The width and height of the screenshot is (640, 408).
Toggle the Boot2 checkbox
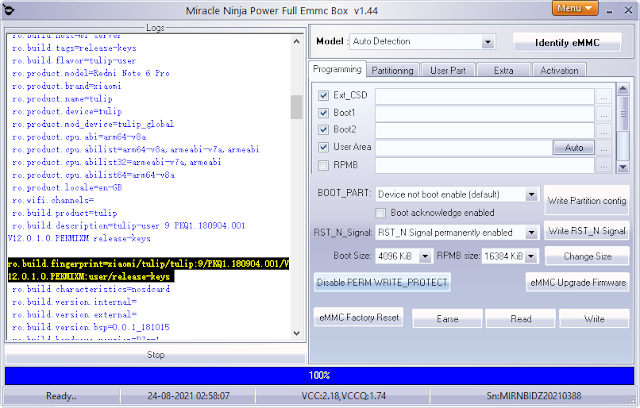point(323,130)
